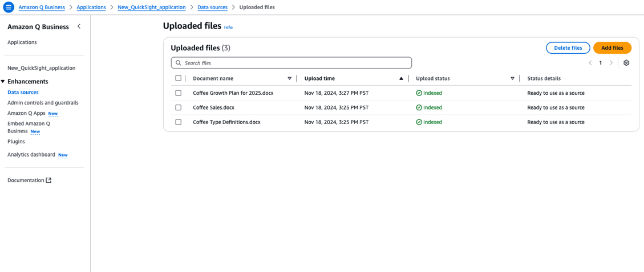Collapse the Enhancements section triangle
Image resolution: width=644 pixels, height=272 pixels.
click(3, 82)
